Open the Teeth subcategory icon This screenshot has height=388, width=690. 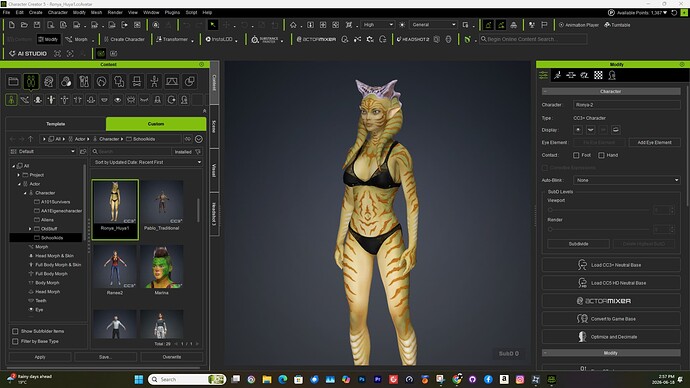pos(104,100)
